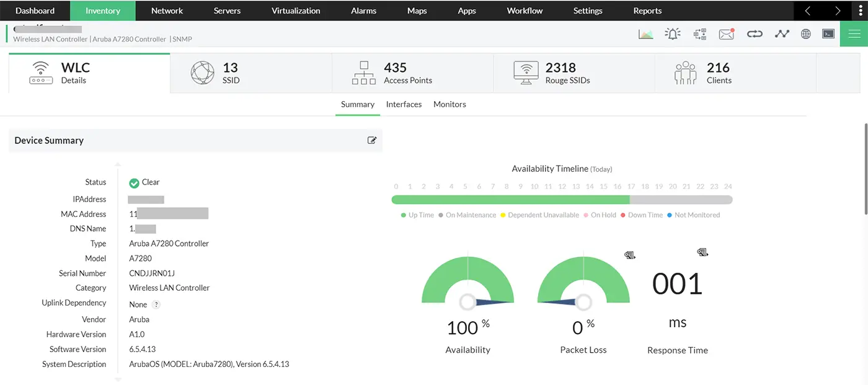
Task: Open the Alarms menu
Action: 363,11
